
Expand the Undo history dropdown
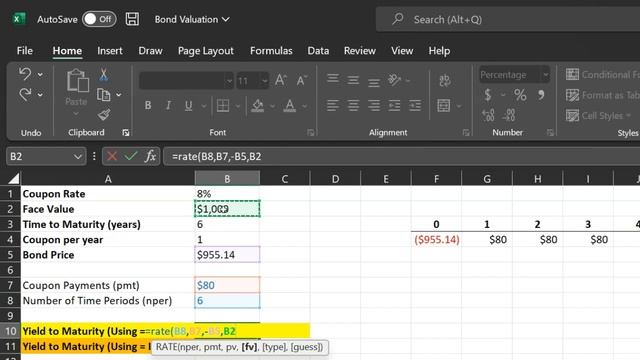40,75
